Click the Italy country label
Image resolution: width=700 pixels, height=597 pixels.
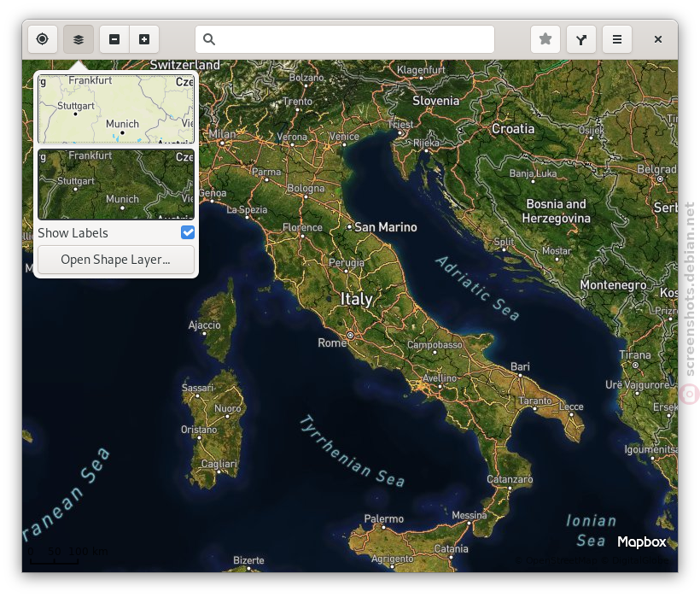click(x=356, y=299)
